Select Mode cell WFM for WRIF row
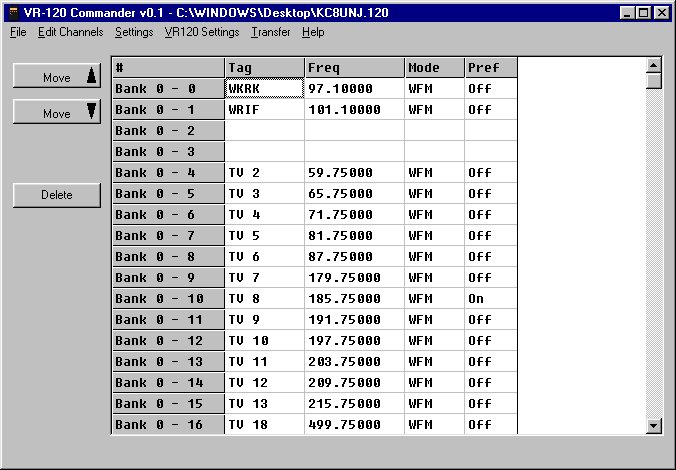 tap(434, 110)
